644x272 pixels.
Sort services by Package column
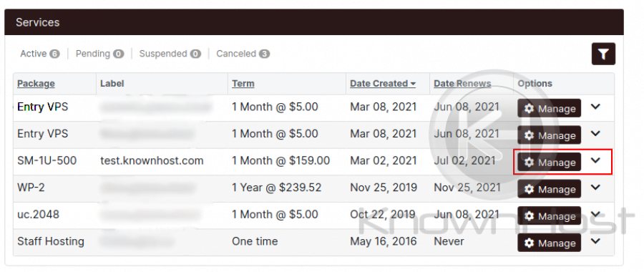[x=36, y=84]
